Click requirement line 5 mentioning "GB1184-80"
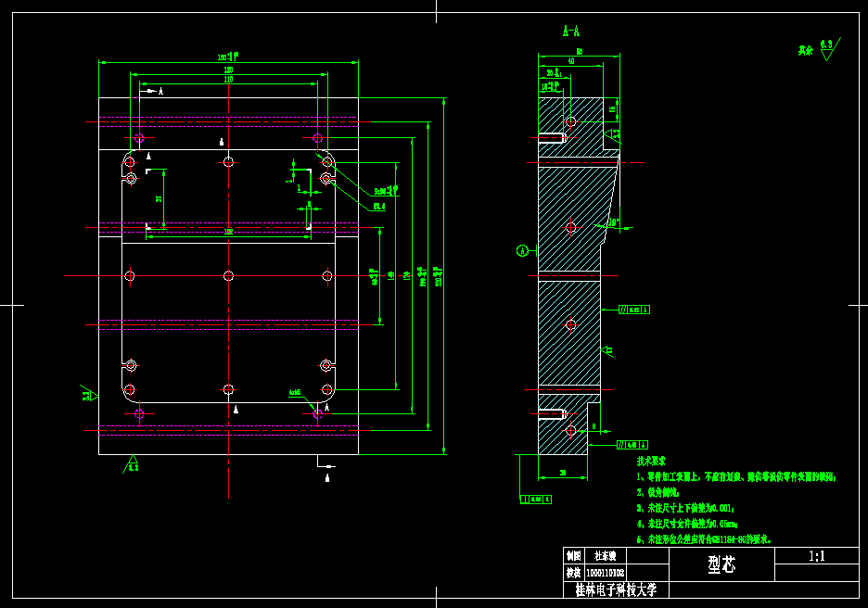Viewport: 868px width, 608px height. pyautogui.click(x=704, y=539)
